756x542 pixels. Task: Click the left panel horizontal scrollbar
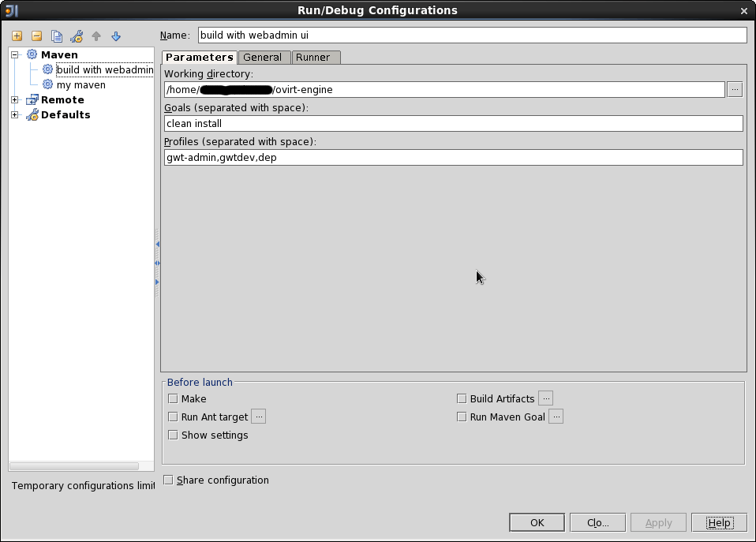coord(75,466)
